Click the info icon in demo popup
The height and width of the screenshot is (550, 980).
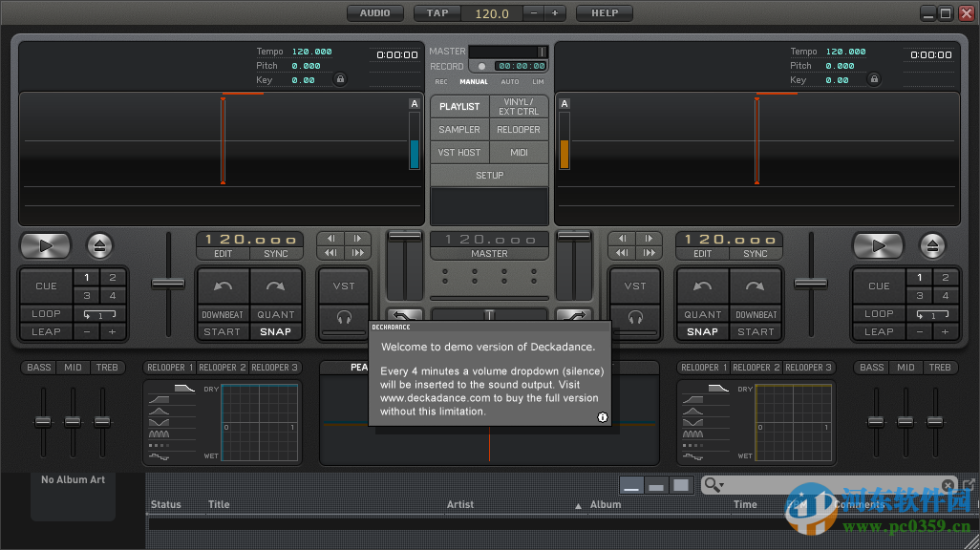pyautogui.click(x=602, y=416)
